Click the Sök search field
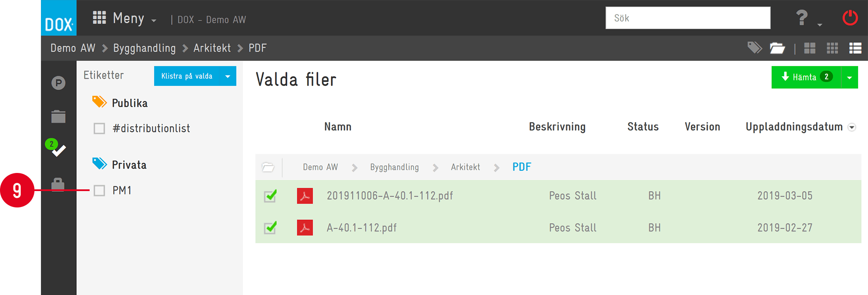The width and height of the screenshot is (868, 295). (688, 18)
